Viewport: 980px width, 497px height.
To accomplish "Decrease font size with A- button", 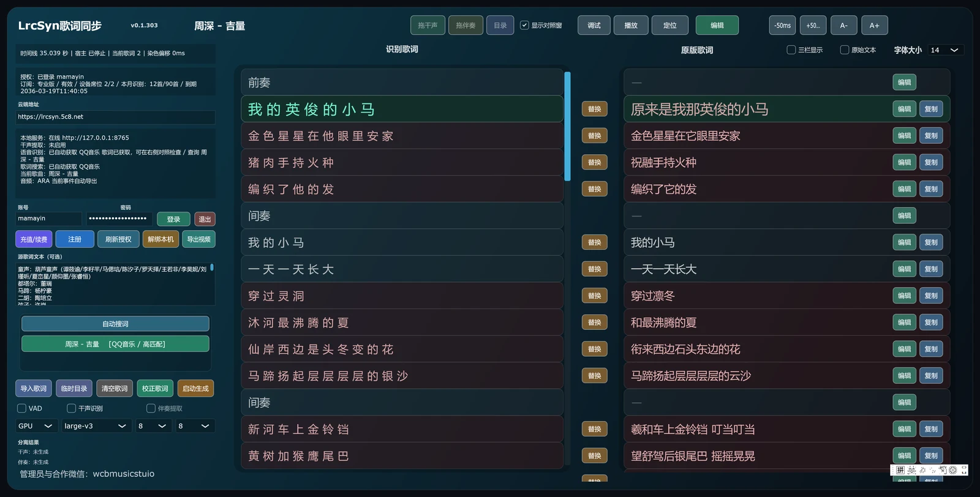I will click(x=844, y=25).
